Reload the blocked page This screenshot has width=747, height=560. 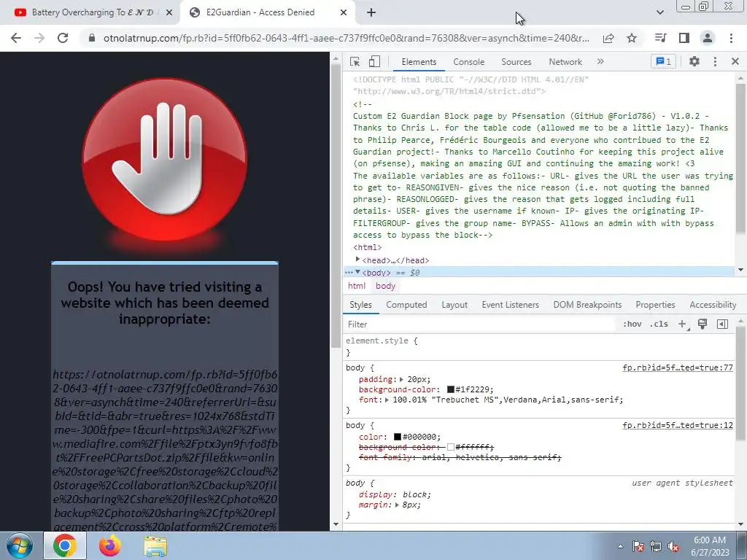click(x=63, y=38)
